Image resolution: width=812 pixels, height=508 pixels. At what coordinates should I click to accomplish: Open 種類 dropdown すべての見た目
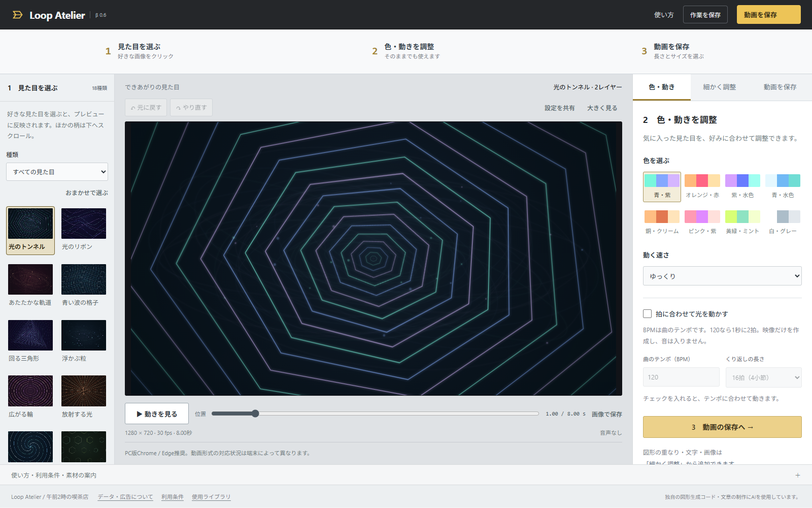tap(57, 172)
